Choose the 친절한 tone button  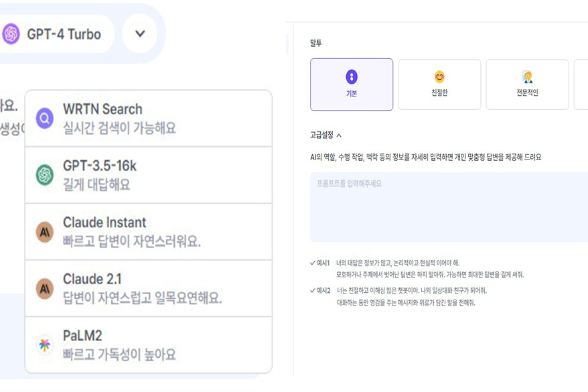(440, 84)
